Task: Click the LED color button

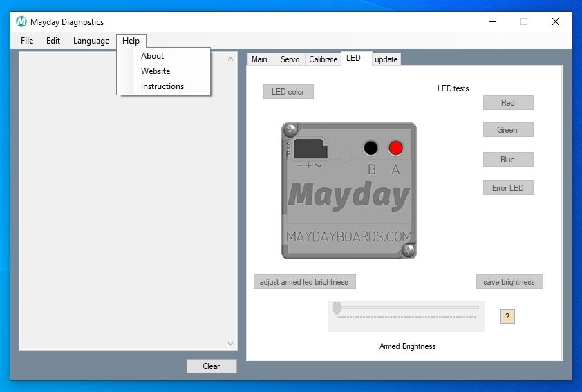Action: point(288,92)
